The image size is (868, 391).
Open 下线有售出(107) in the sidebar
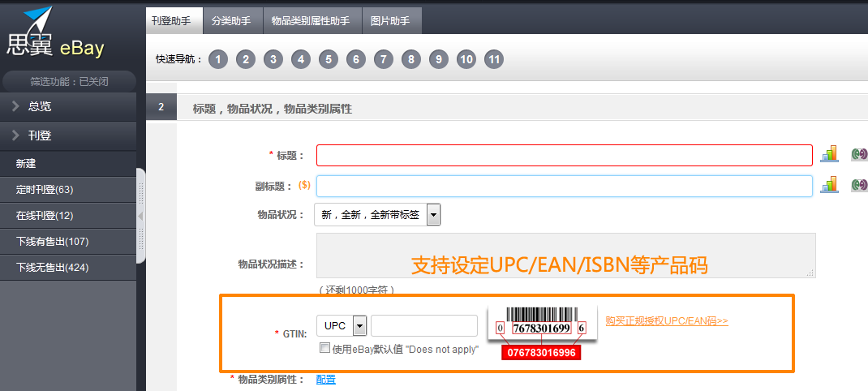(68, 242)
